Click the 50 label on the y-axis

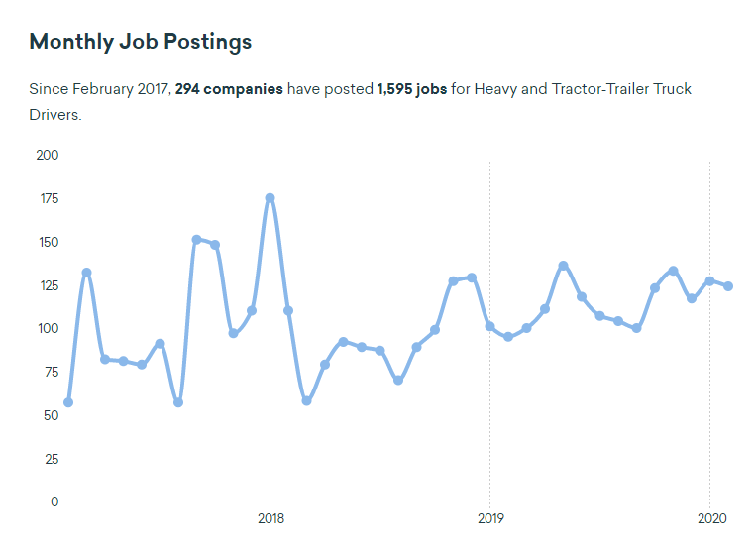[x=52, y=415]
